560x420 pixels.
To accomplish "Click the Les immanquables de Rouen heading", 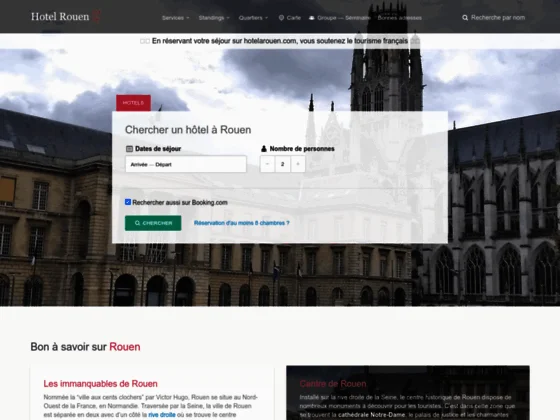I will tap(100, 384).
